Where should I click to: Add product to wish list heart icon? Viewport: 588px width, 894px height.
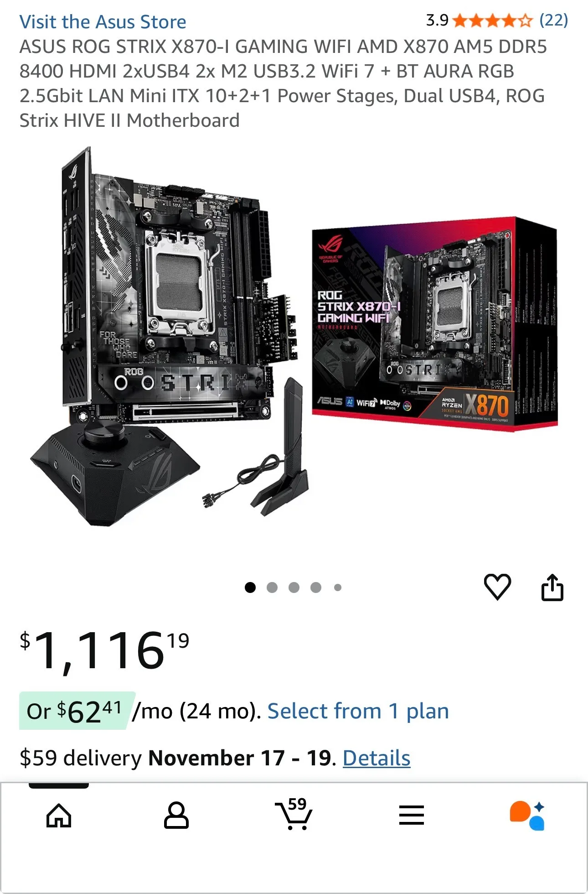[x=497, y=587]
